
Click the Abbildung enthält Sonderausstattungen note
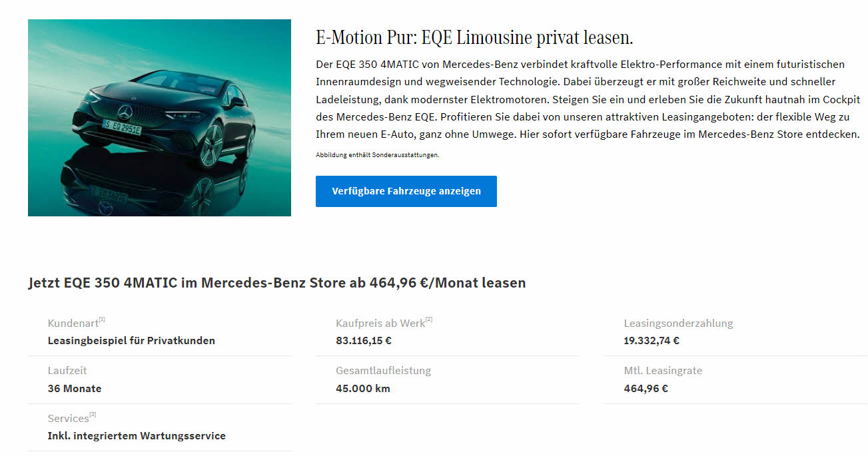click(x=377, y=155)
